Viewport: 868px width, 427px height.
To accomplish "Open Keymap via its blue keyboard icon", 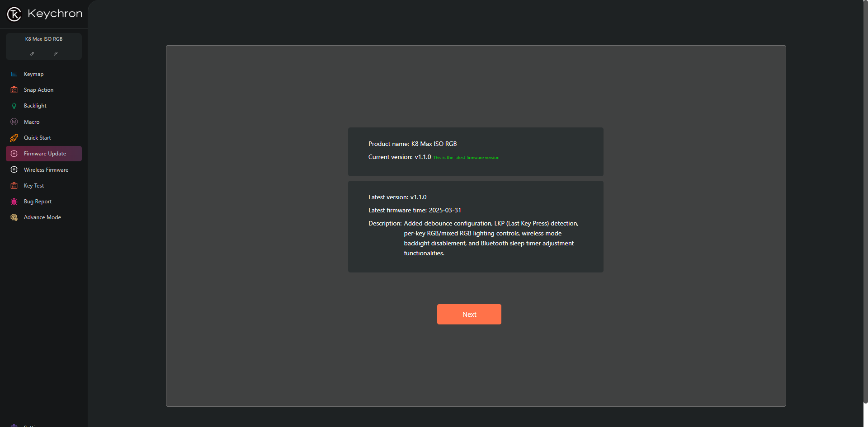I will pyautogui.click(x=14, y=74).
